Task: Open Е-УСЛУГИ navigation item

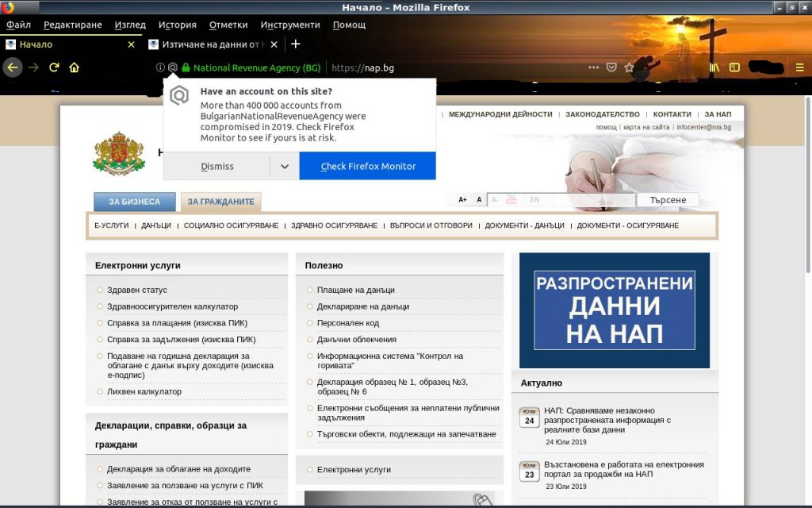Action: (x=111, y=225)
